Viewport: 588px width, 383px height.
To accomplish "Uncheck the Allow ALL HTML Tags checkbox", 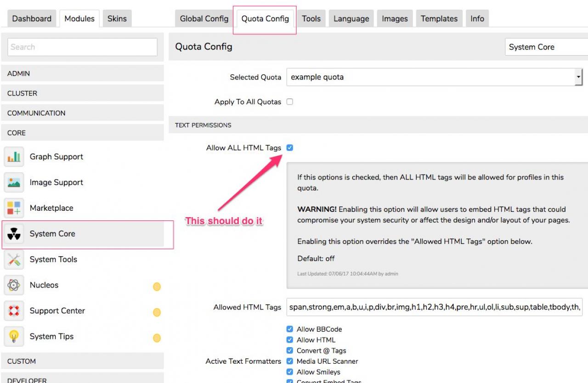I will point(290,148).
